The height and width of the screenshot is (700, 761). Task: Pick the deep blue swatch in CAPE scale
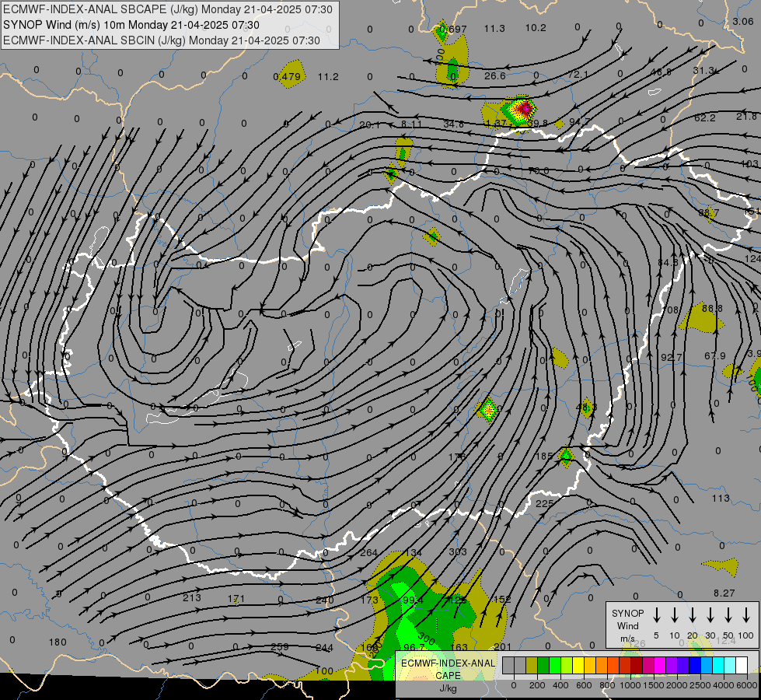(x=695, y=666)
